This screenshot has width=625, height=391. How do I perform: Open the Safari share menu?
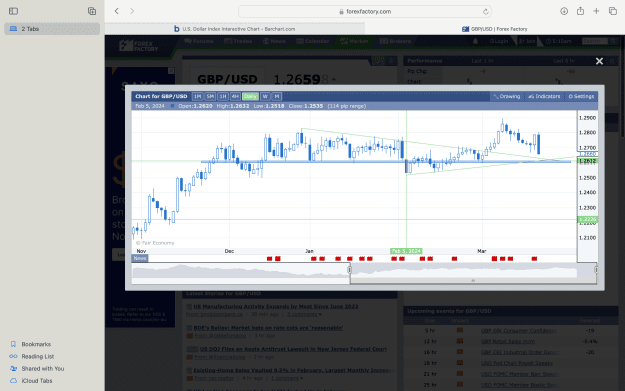pos(580,11)
